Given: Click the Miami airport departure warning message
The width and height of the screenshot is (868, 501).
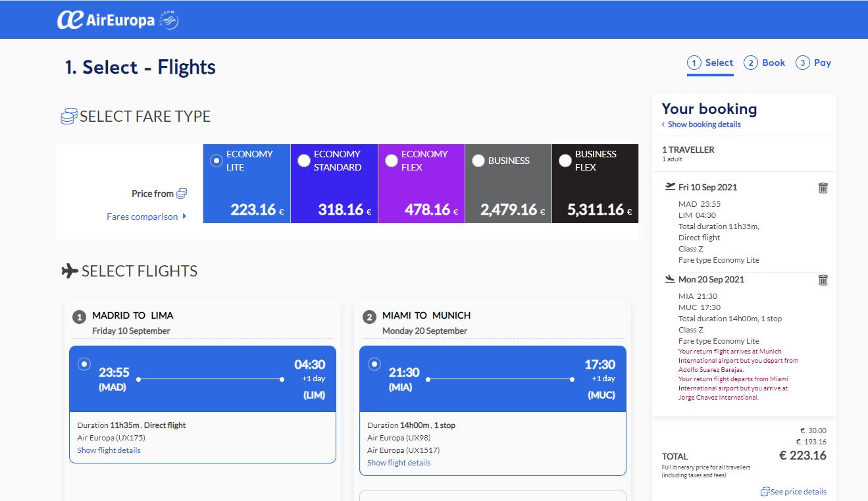Looking at the screenshot, I should pos(733,388).
